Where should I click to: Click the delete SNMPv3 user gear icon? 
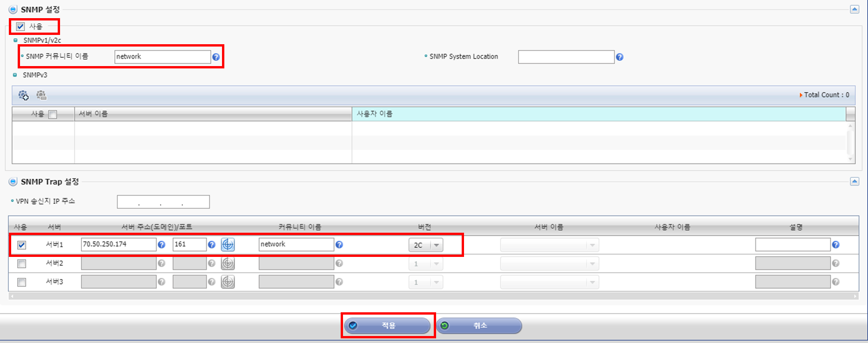pyautogui.click(x=41, y=95)
